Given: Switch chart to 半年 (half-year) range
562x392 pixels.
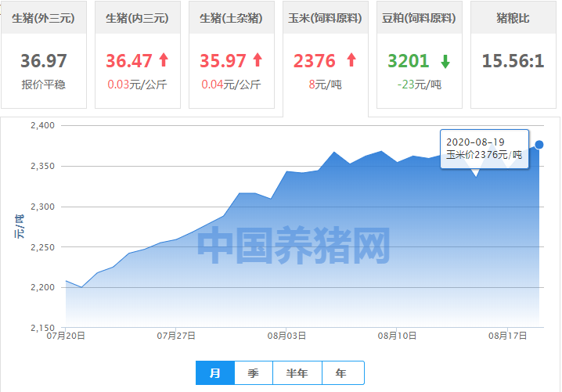Looking at the screenshot, I should pos(297,373).
